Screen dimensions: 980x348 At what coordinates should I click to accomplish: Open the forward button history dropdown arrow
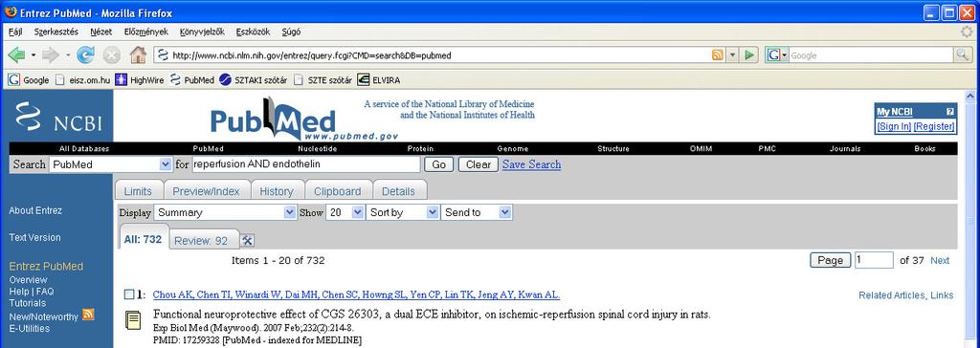68,55
